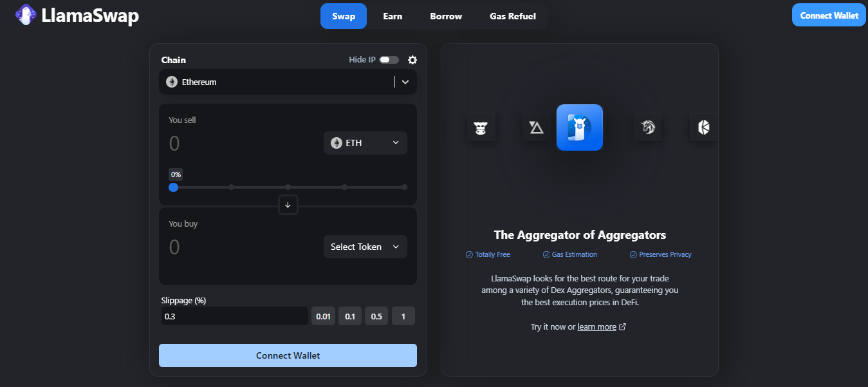
Task: Open the Select Token dropdown
Action: (365, 247)
